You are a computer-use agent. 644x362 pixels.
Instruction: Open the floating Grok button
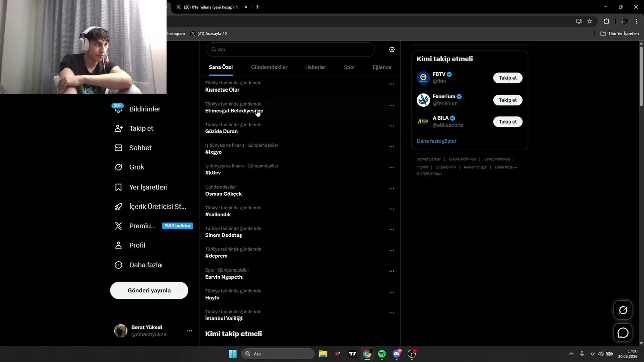click(x=623, y=310)
